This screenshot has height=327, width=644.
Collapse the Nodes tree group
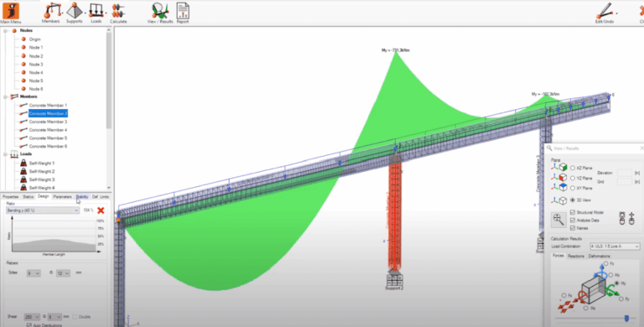click(6, 31)
